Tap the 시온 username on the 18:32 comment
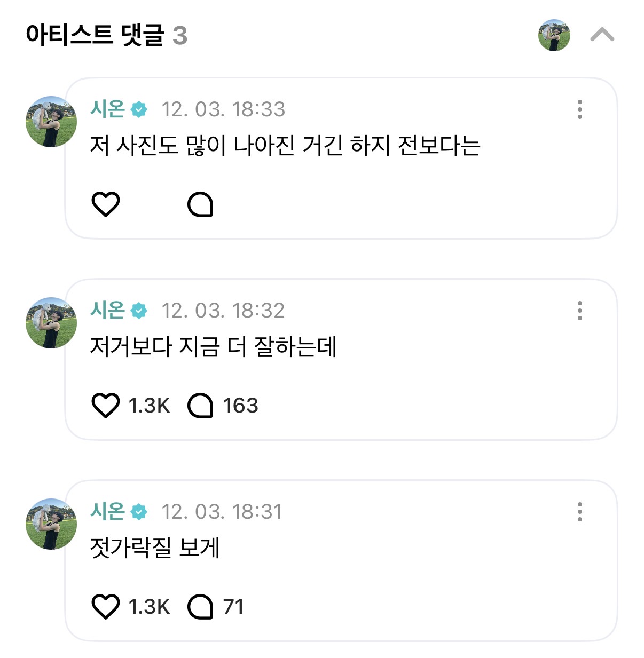The width and height of the screenshot is (644, 658). pyautogui.click(x=108, y=310)
